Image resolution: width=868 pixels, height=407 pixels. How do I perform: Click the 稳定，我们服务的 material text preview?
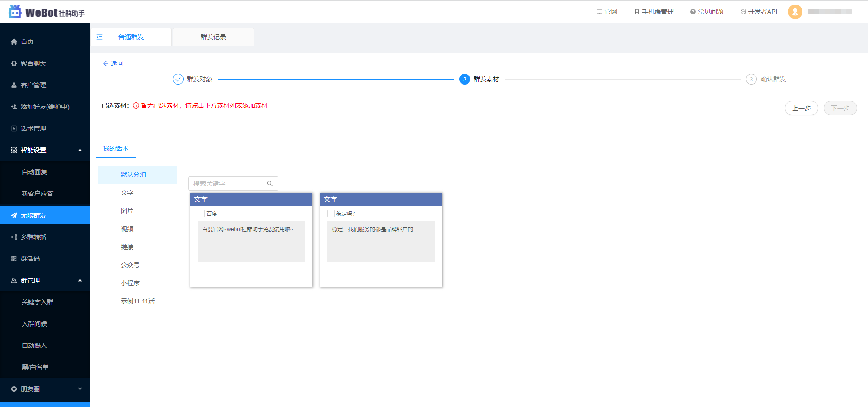coord(381,241)
